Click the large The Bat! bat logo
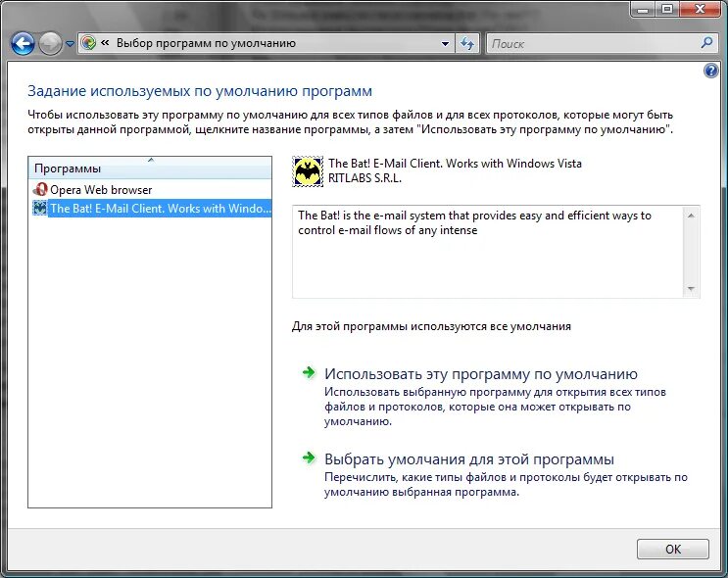This screenshot has width=728, height=578. point(308,171)
